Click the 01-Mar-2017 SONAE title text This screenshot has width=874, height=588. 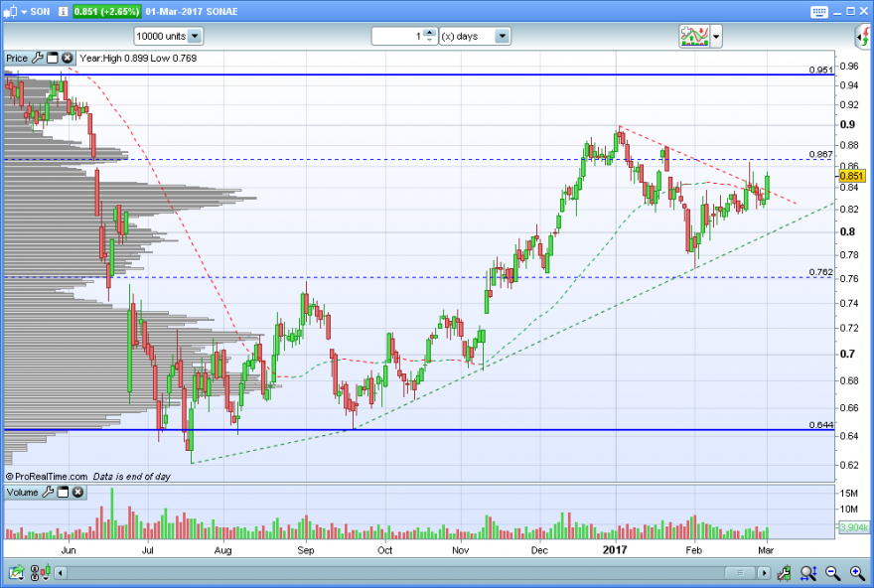(192, 12)
